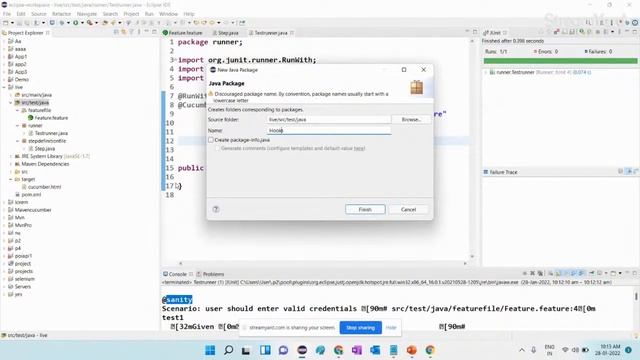The height and width of the screenshot is (360, 640).
Task: Click the taskbar clock showing 10:13 AM
Action: tap(608, 350)
